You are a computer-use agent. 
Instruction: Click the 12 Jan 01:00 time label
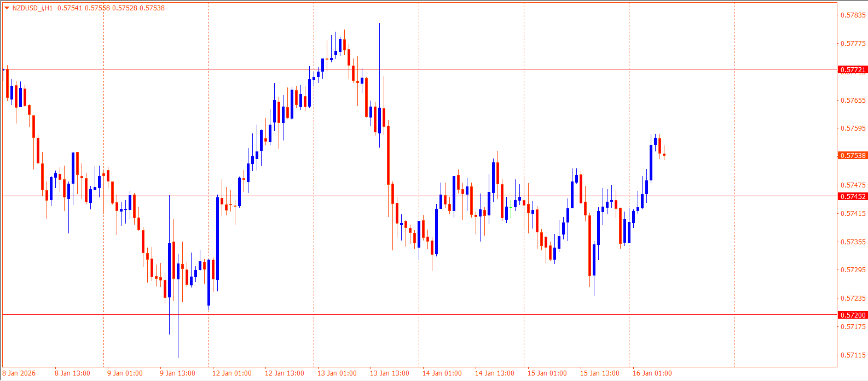(x=232, y=373)
